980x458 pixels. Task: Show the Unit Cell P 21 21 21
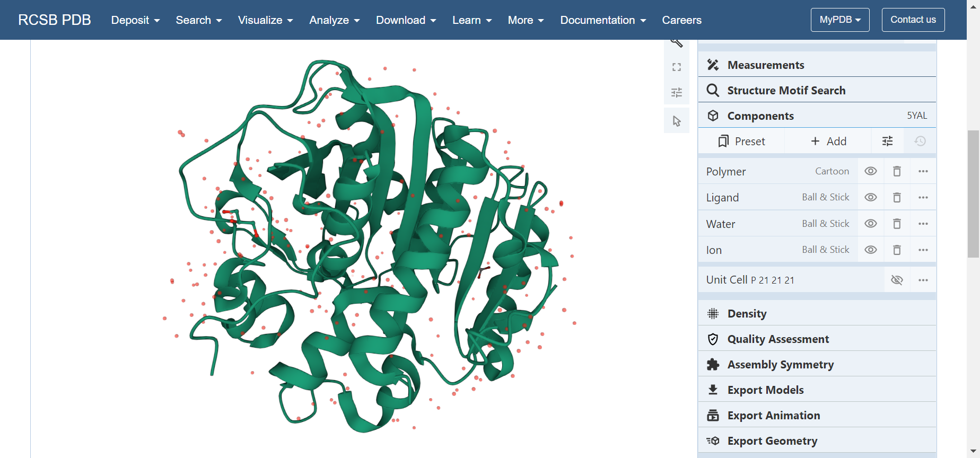tap(897, 280)
